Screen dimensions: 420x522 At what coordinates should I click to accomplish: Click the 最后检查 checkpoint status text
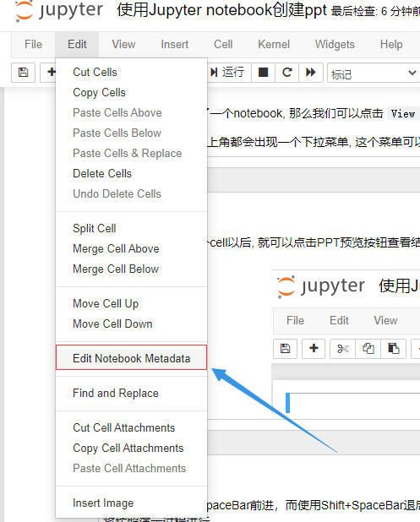click(375, 12)
